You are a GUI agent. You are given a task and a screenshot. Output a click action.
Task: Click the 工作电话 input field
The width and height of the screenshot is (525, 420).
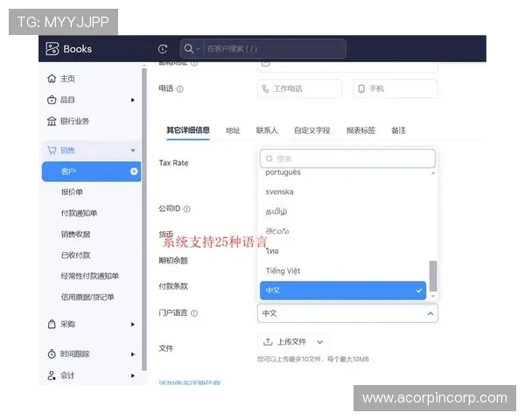[x=300, y=88]
